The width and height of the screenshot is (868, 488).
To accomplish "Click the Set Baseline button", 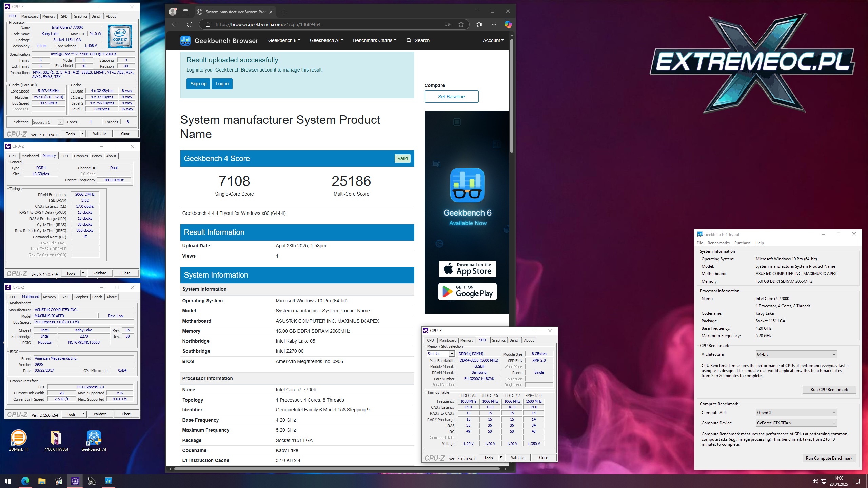I will 451,97.
